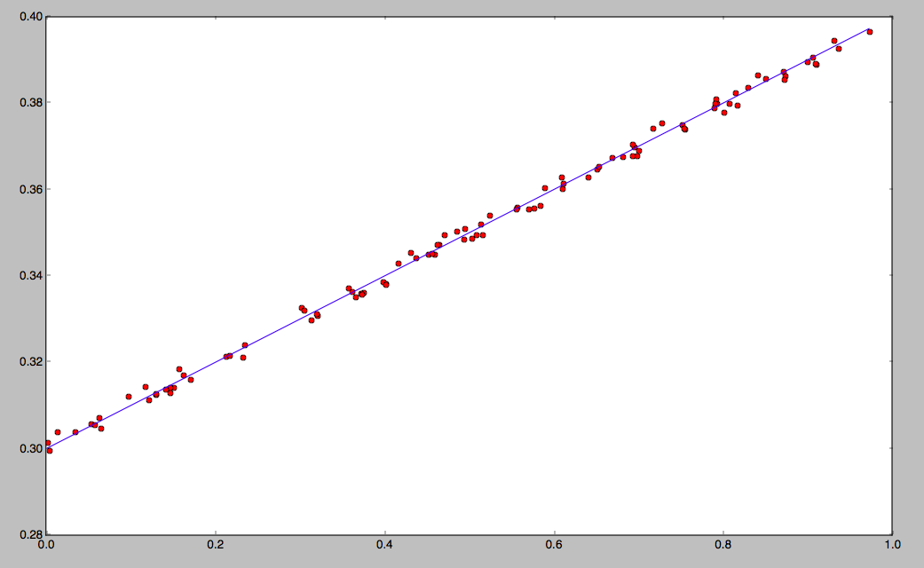
Task: Click the x-axis tick label 0.0
Action: coord(46,545)
